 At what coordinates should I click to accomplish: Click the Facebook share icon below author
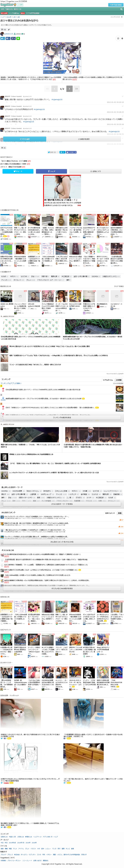point(13,38)
